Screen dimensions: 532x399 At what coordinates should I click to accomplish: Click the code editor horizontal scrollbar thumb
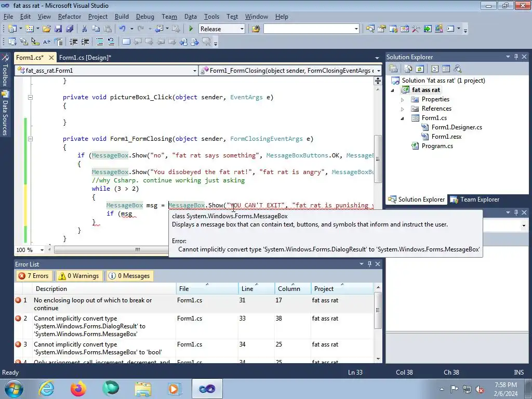(x=137, y=250)
